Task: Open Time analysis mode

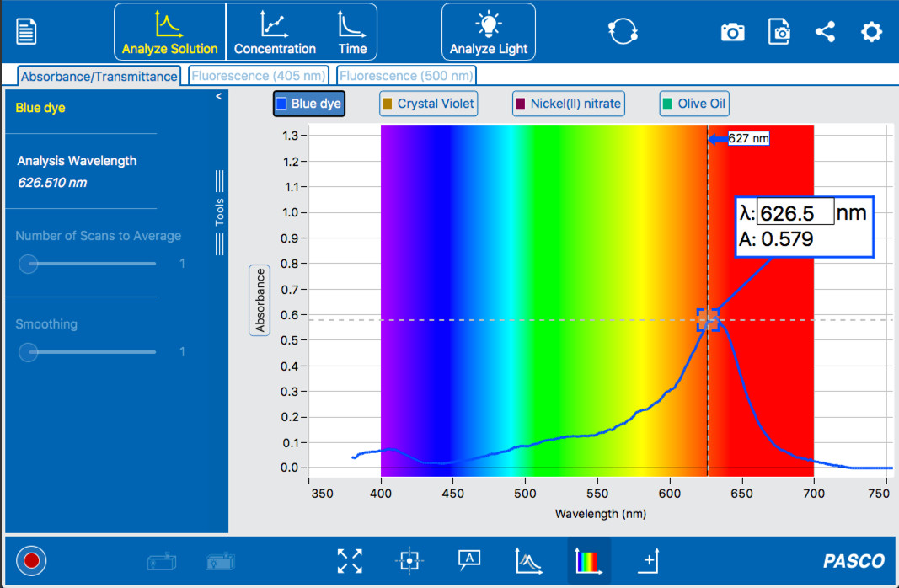Action: pyautogui.click(x=351, y=31)
